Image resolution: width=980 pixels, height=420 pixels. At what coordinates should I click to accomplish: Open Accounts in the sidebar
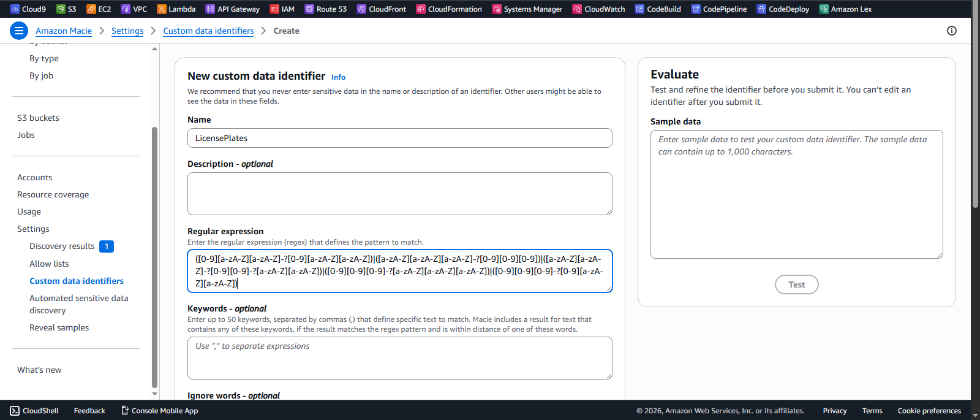pos(35,177)
